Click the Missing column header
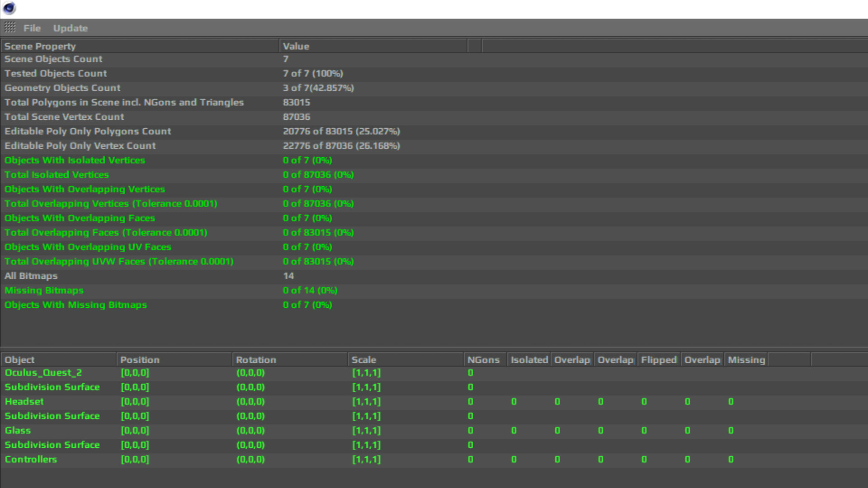868x488 pixels. [x=746, y=360]
